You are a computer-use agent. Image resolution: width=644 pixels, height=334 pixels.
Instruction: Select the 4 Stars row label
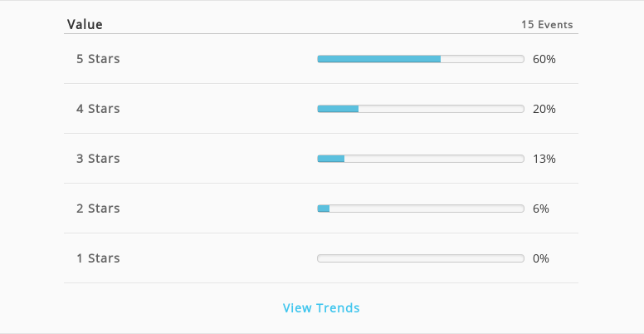tap(98, 109)
